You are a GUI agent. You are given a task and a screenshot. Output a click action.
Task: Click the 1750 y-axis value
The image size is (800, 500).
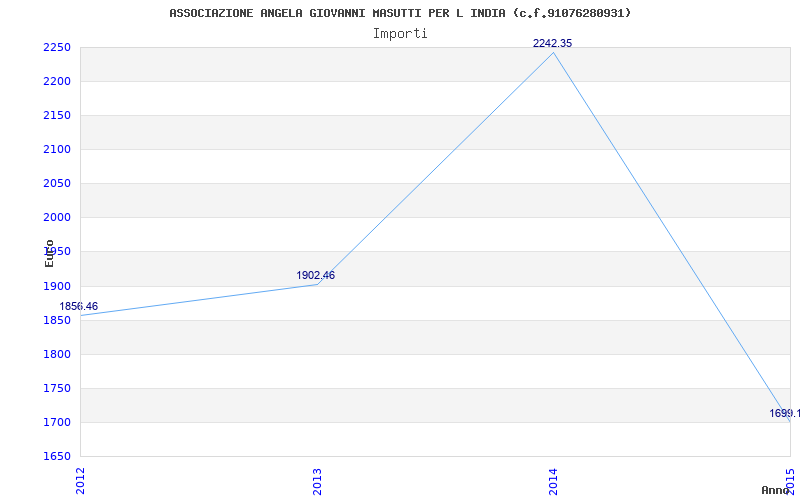(x=57, y=388)
